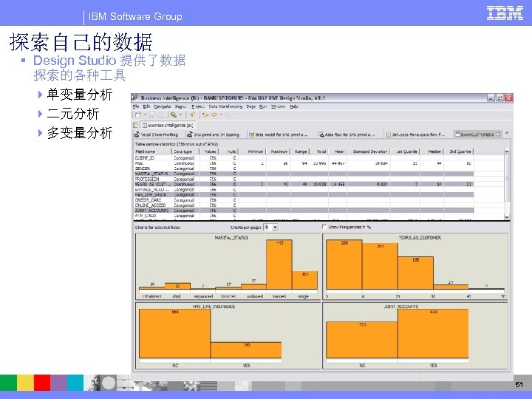532x399 pixels.
Task: Toggle Show Frequencies in % checkbox
Action: pyautogui.click(x=324, y=227)
